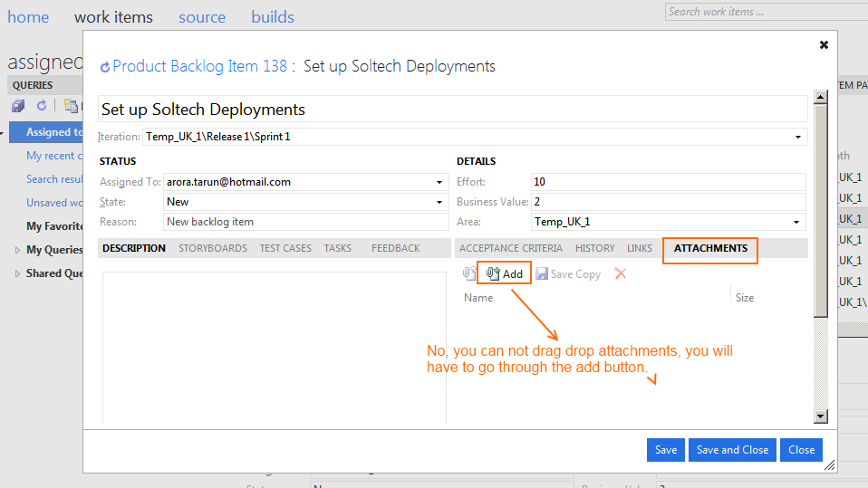Click the Business Value input field
Image resolution: width=868 pixels, height=488 pixels.
[668, 202]
